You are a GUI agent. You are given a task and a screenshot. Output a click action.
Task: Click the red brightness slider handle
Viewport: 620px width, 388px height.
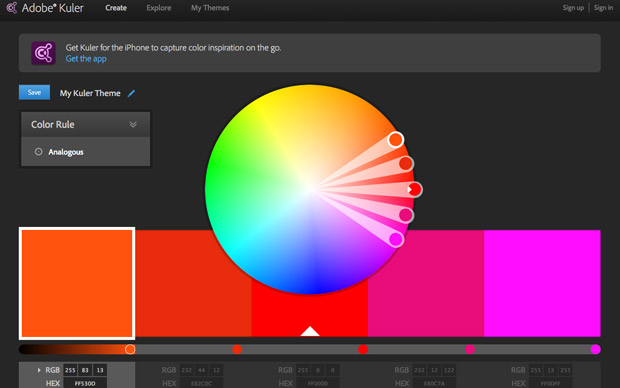(x=363, y=349)
